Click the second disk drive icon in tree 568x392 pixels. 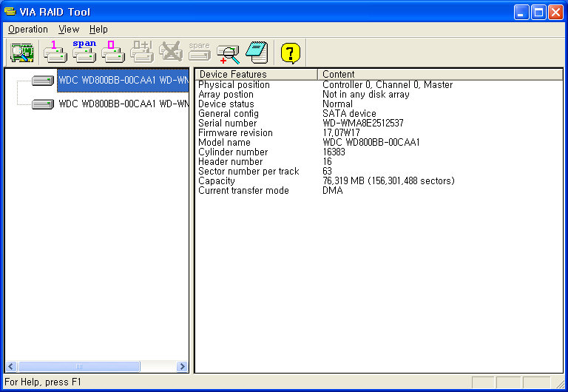click(x=43, y=104)
